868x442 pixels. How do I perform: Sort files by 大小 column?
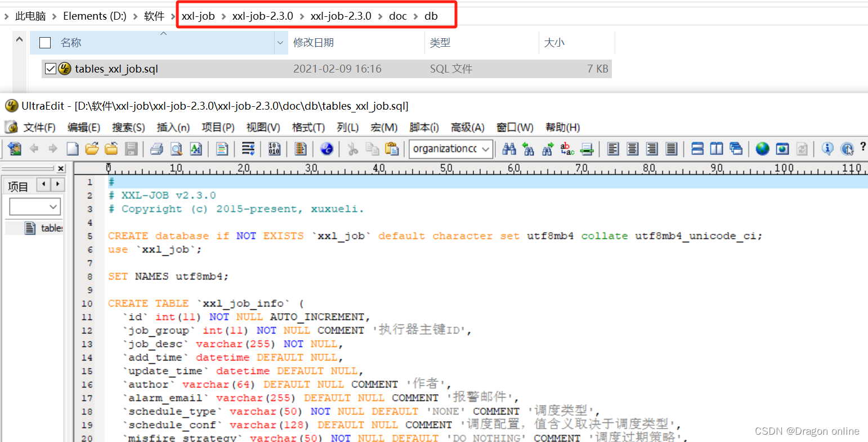point(554,43)
